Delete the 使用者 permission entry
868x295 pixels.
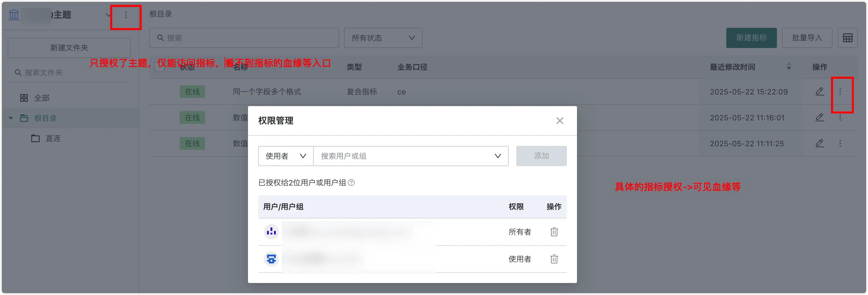(x=554, y=259)
